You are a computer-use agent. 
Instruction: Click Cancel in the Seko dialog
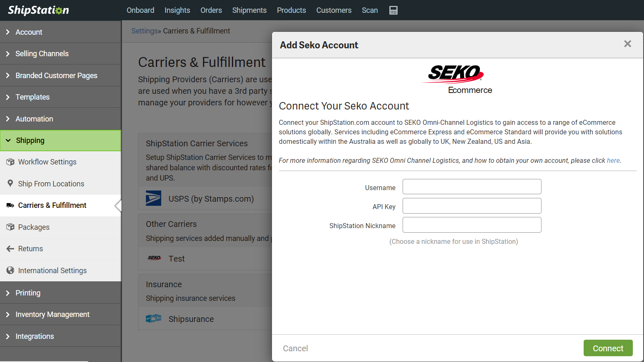pos(296,348)
